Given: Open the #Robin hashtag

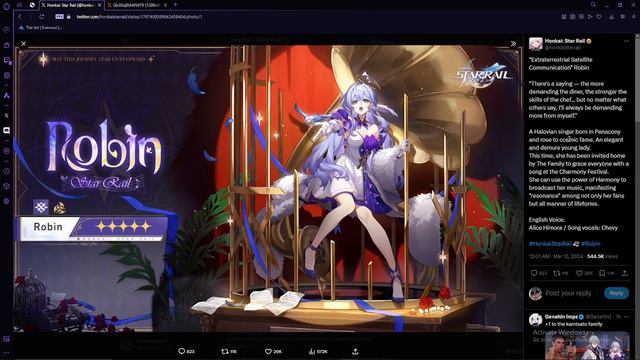Looking at the screenshot, I should click(591, 244).
